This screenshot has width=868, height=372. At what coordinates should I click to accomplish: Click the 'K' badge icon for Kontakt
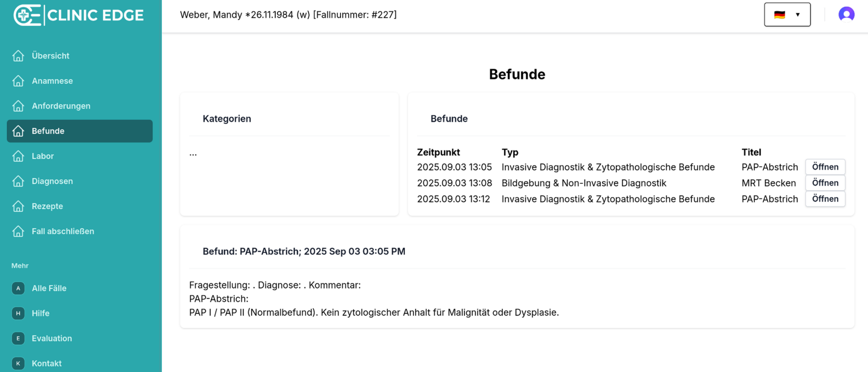pos(18,363)
